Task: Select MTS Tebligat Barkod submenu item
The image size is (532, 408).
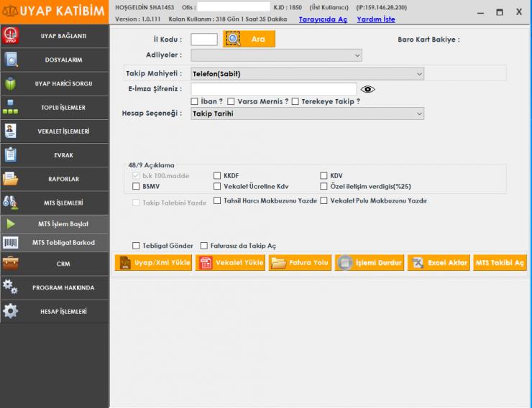Action: pos(55,243)
